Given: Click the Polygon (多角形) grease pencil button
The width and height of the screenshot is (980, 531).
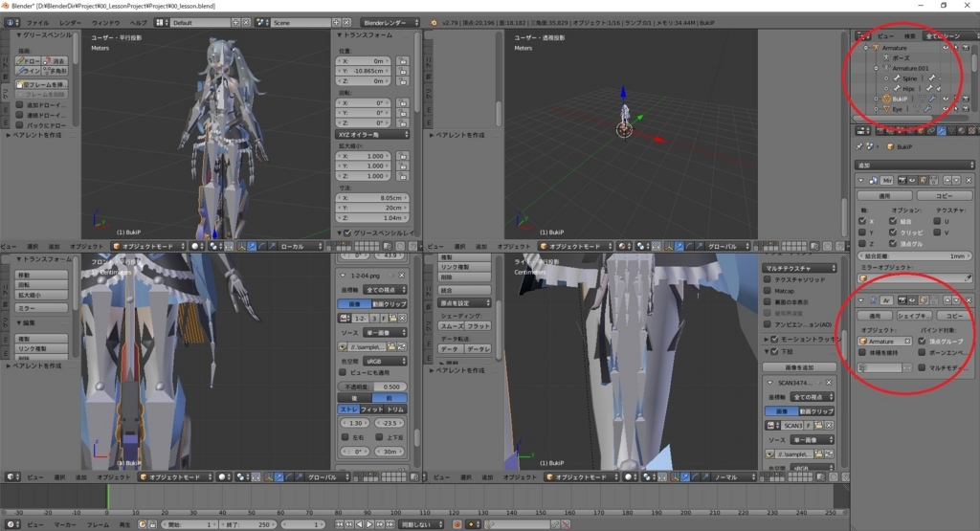Looking at the screenshot, I should [55, 71].
